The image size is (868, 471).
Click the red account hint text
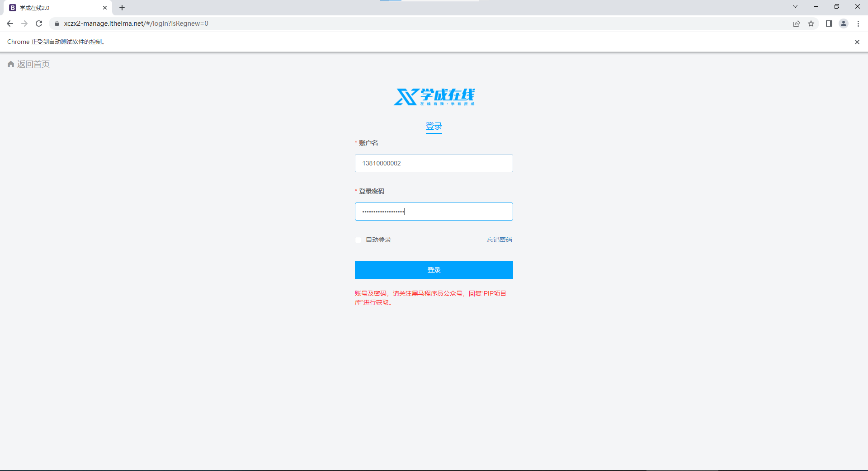[431, 298]
